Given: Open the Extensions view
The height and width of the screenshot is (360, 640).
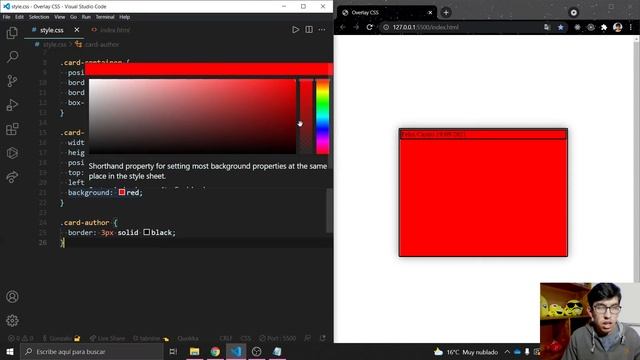Looking at the screenshot, I should click(x=12, y=129).
